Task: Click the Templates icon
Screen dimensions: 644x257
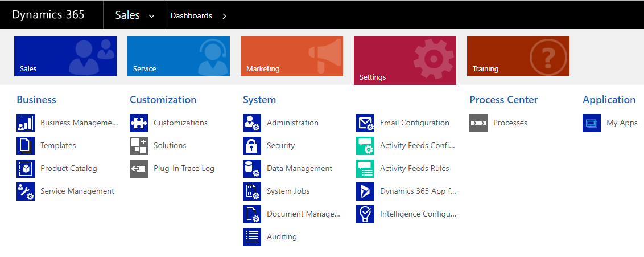Action: pyautogui.click(x=26, y=145)
